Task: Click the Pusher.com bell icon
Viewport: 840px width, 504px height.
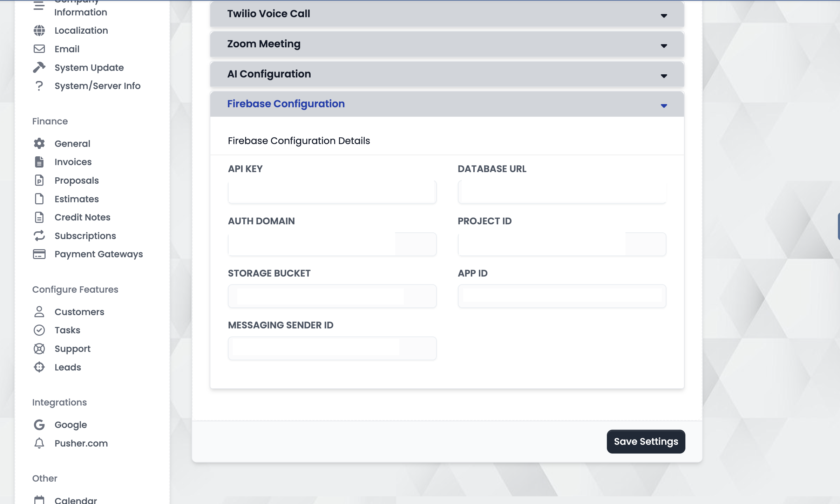Action: pos(39,443)
